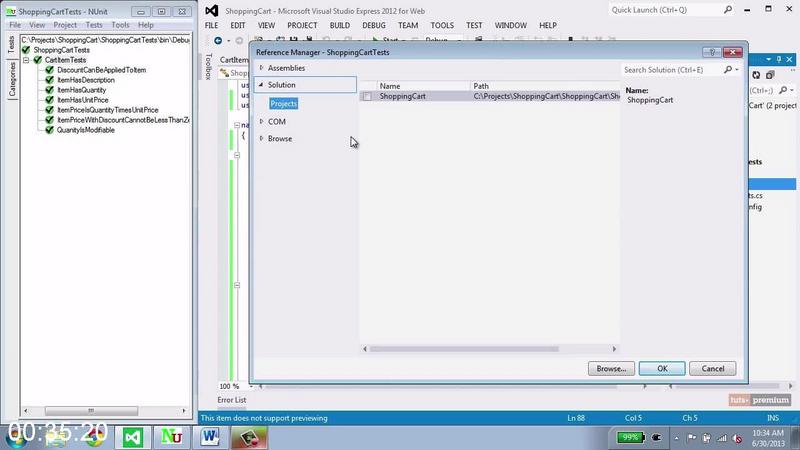Open Microsoft Word from the taskbar
Screen dimensions: 800x450
click(210, 438)
